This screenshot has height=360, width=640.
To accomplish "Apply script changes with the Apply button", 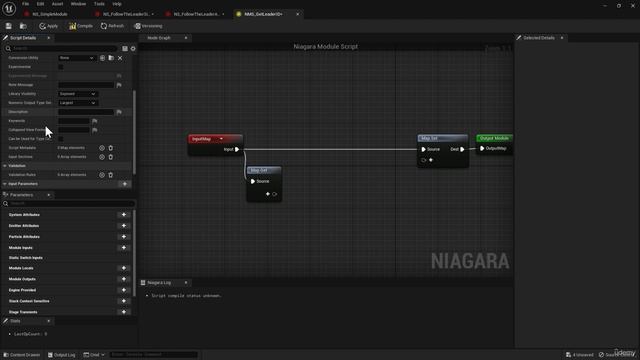I will pos(49,26).
